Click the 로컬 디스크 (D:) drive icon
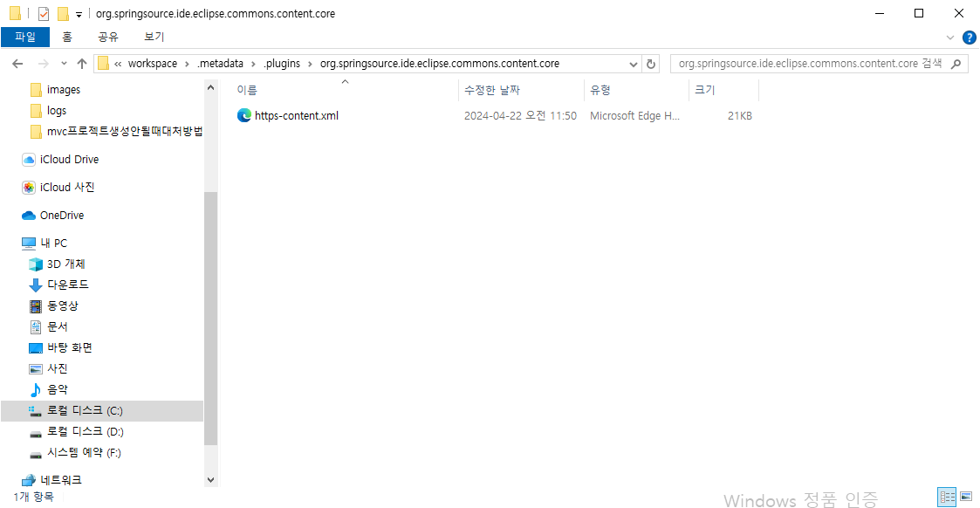 click(x=36, y=433)
